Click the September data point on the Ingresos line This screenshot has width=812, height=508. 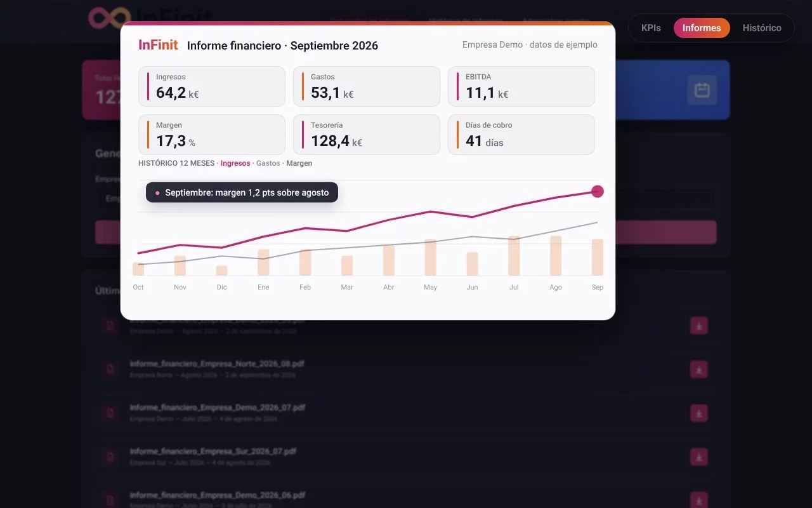pyautogui.click(x=598, y=192)
